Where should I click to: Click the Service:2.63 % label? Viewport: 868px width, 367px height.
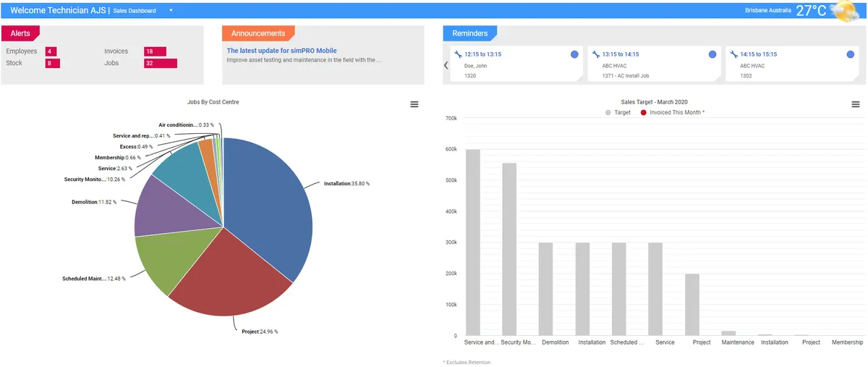click(x=116, y=168)
